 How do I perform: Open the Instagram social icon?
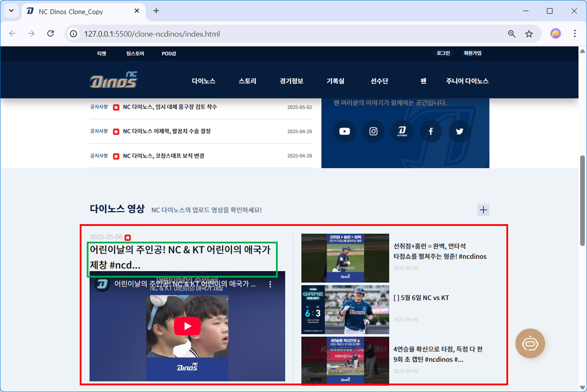point(373,131)
